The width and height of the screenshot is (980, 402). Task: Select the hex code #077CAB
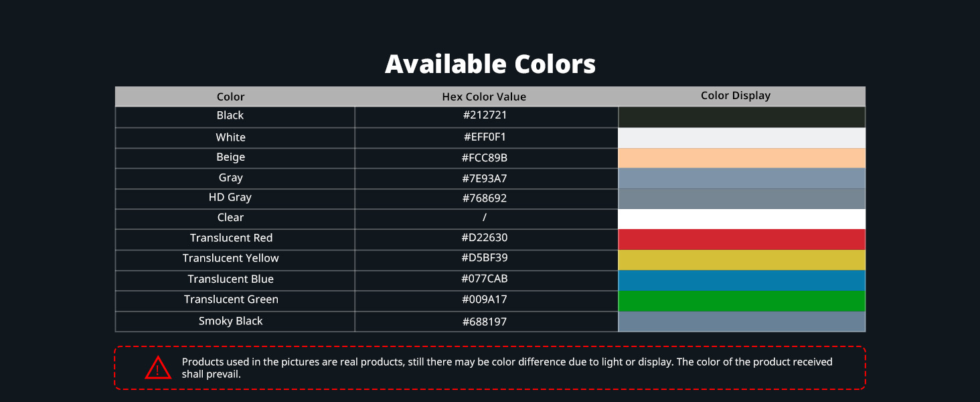tap(484, 279)
